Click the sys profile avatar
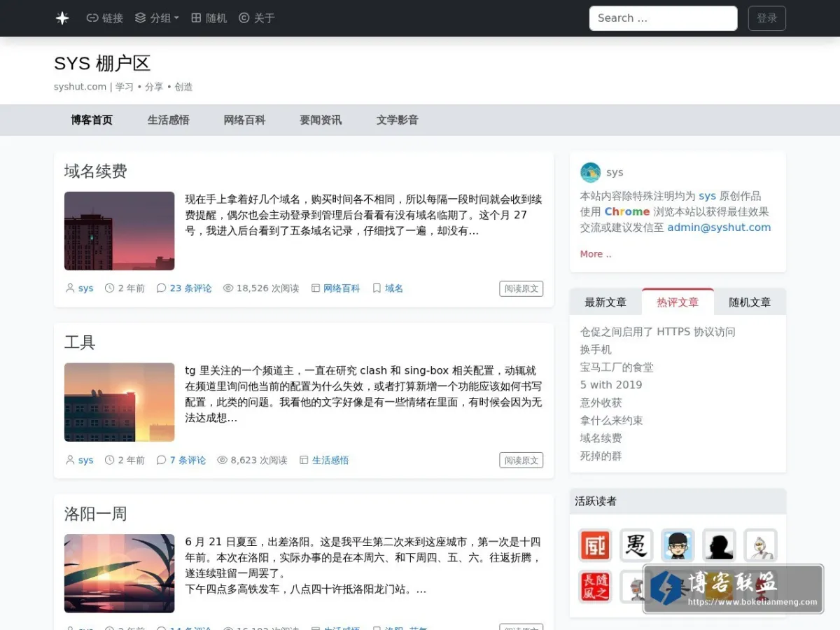 (591, 172)
